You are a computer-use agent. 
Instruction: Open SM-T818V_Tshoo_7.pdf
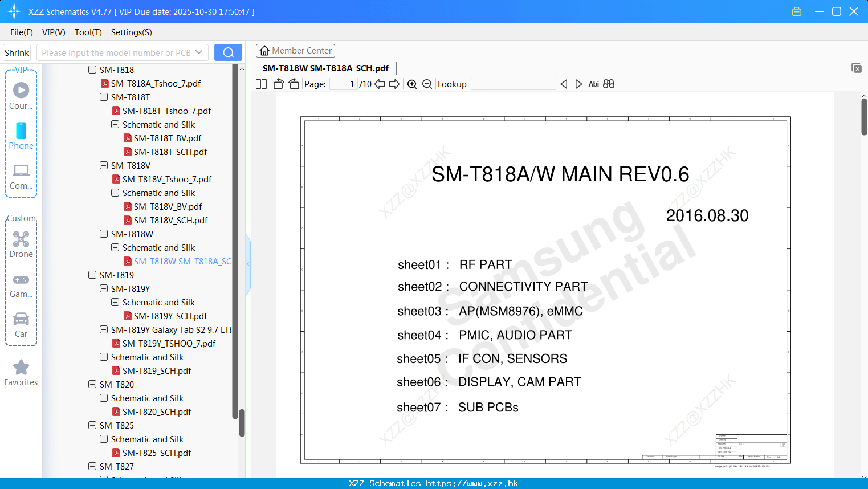[x=162, y=179]
